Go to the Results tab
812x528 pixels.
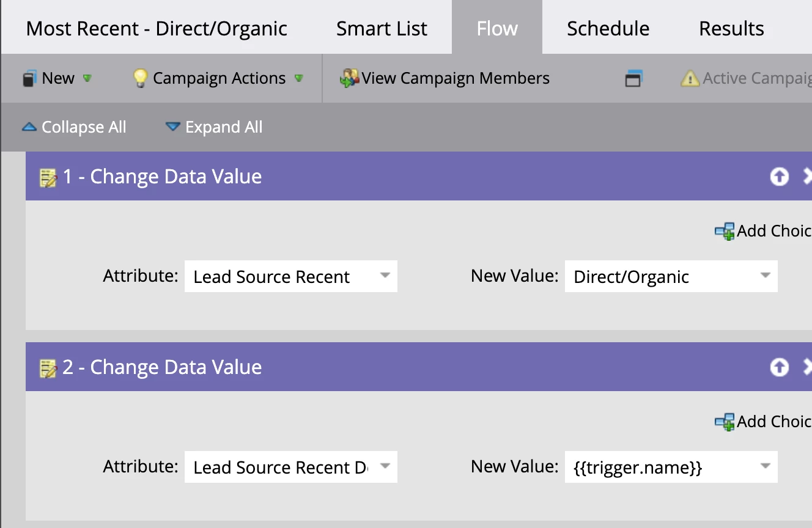tap(731, 29)
